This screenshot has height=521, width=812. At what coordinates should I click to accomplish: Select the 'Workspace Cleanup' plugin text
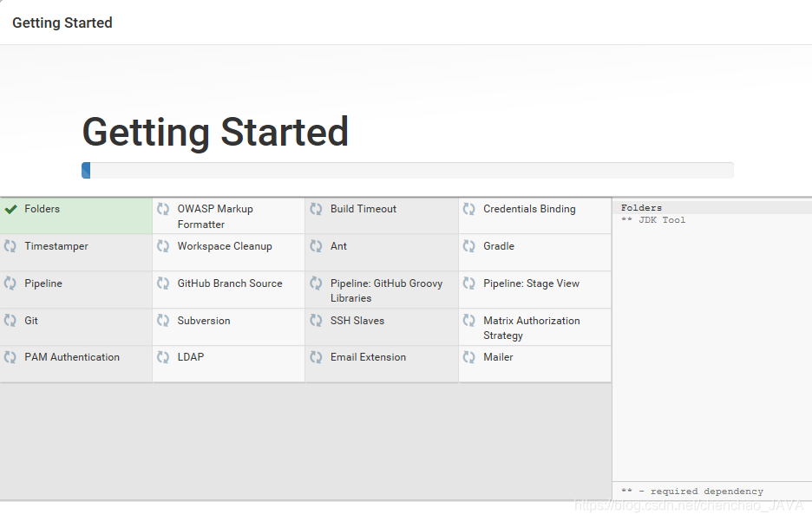[225, 246]
